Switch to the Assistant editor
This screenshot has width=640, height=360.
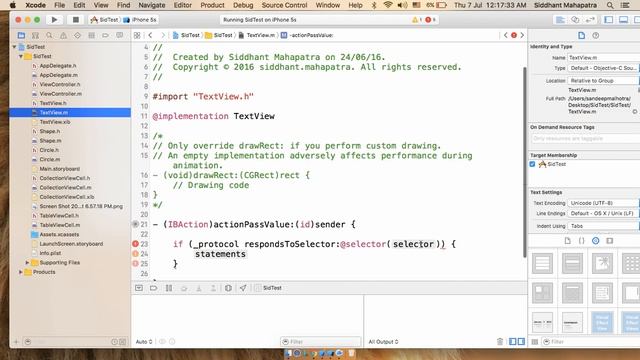[575, 20]
